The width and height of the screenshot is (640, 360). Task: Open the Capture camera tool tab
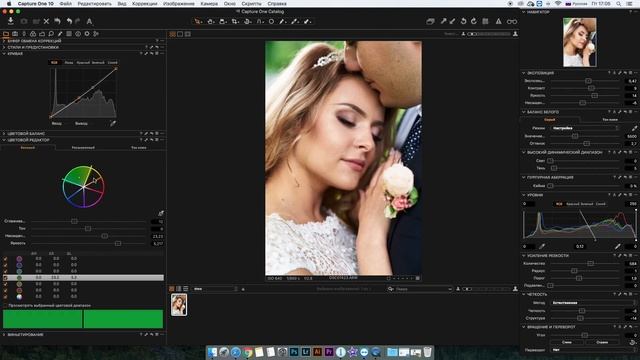point(15,34)
